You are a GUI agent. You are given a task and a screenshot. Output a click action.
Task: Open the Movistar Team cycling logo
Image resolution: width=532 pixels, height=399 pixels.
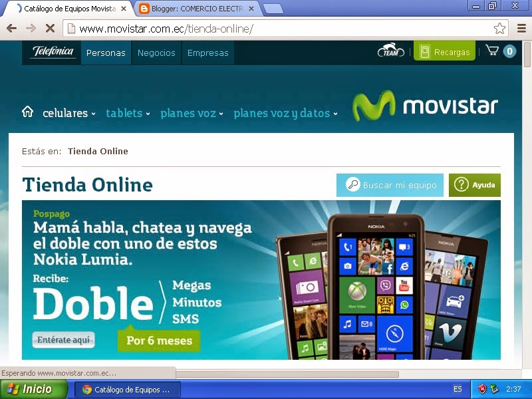391,51
